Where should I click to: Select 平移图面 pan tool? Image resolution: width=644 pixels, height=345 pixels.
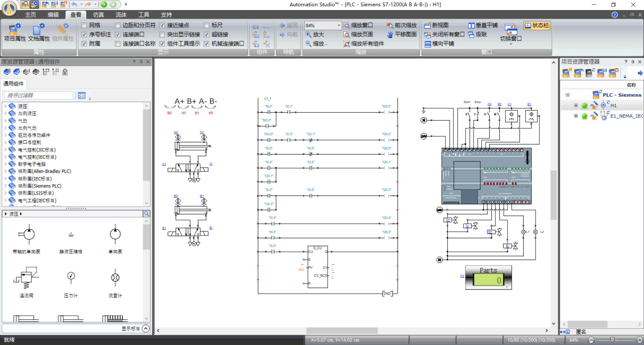tap(401, 34)
